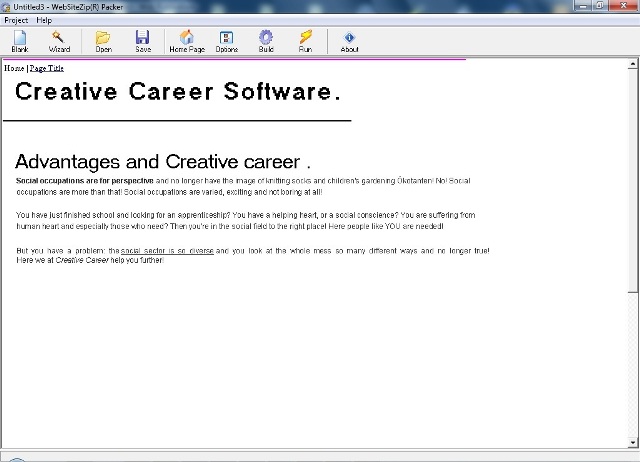Screen dimensions: 640x462
Task: Open an existing project file
Action: click(103, 41)
